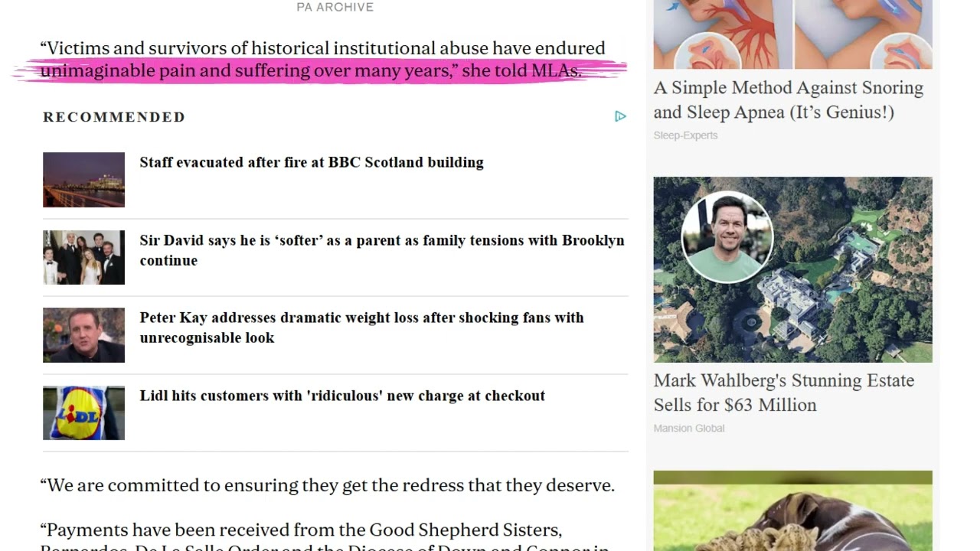Click the Sir David family photo thumbnail
Screen dimensions: 980x551
pyautogui.click(x=83, y=258)
